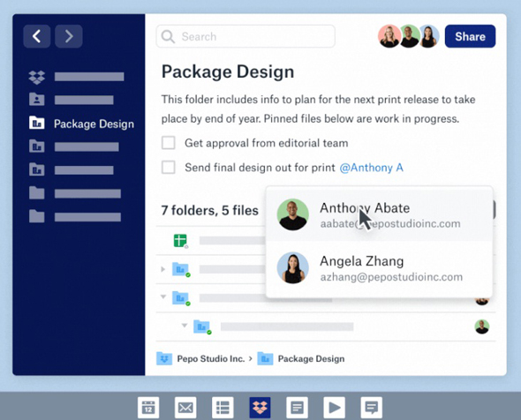521x420 pixels.
Task: Open the mail envelope icon in dock
Action: click(x=185, y=408)
